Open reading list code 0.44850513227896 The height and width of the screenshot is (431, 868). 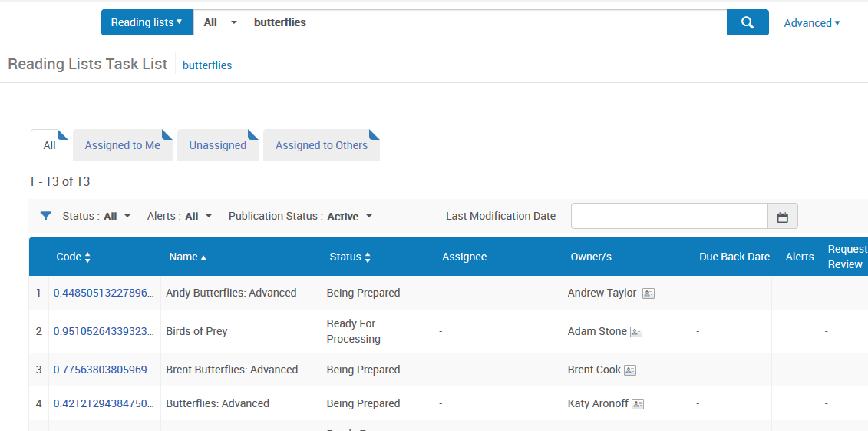[104, 293]
